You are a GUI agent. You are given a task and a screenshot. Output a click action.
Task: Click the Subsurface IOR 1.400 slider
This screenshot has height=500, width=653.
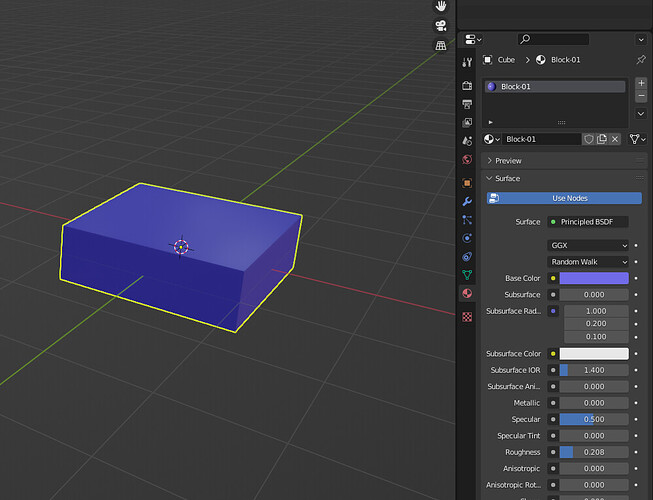[x=594, y=370]
